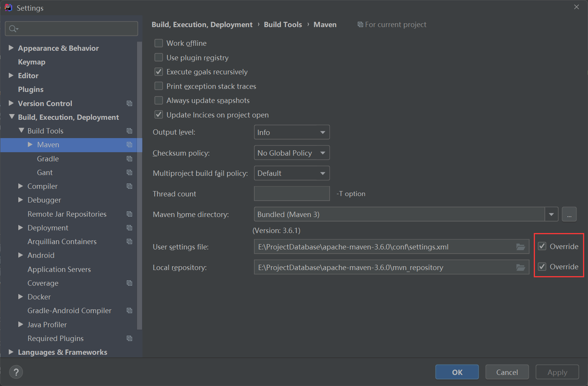Click project-level icon beside Maven row
The width and height of the screenshot is (588, 386).
point(129,145)
